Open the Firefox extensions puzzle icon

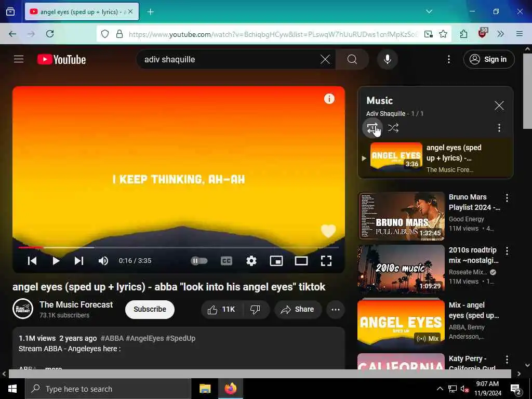pyautogui.click(x=463, y=34)
